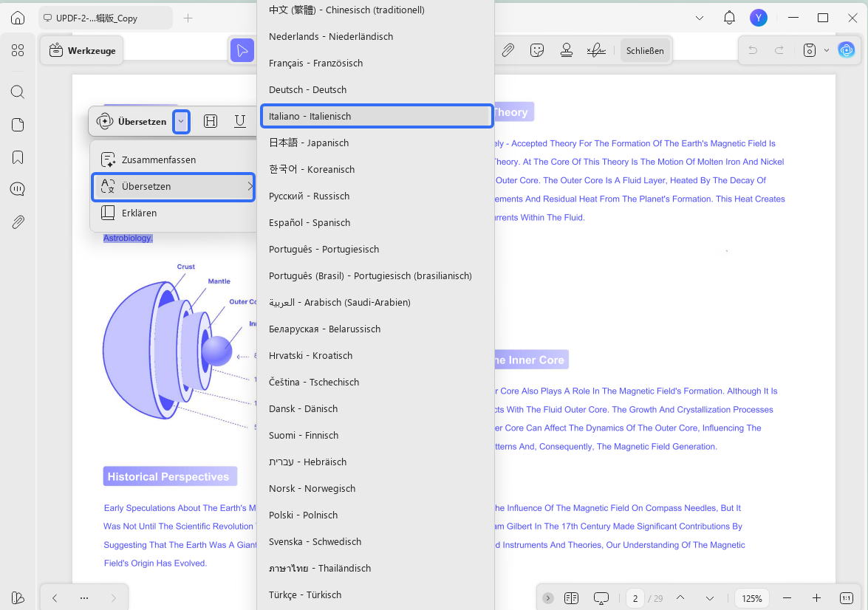Select Japanisch language option
The height and width of the screenshot is (610, 868).
(376, 143)
